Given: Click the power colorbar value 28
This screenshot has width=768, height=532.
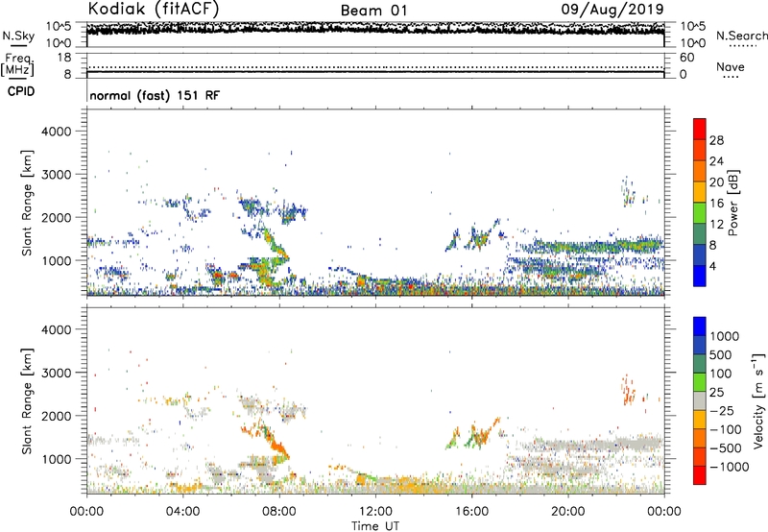Looking at the screenshot, I should tap(716, 140).
